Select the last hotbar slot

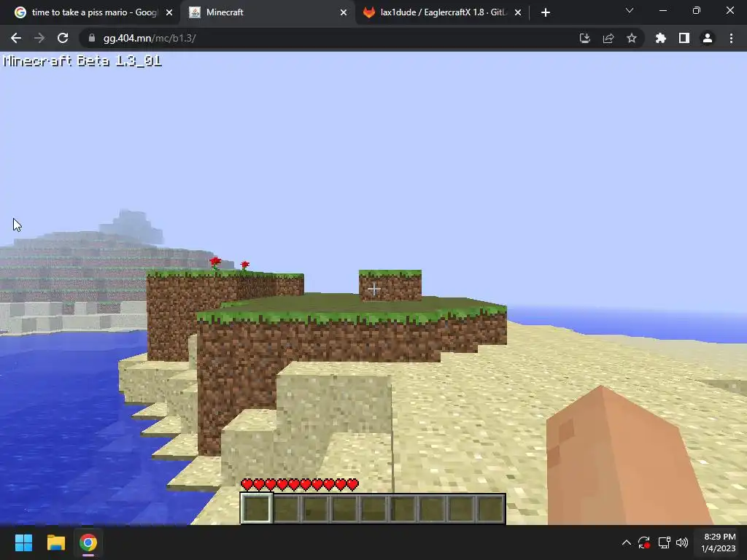click(489, 508)
